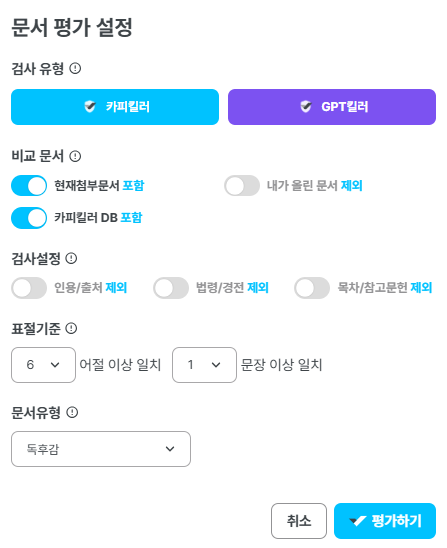447x548 pixels.
Task: Open the 어절 이상 일치 dropdown showing 6
Action: 43,365
